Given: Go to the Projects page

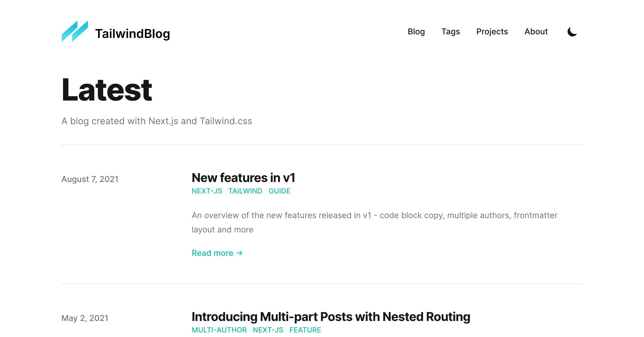Looking at the screenshot, I should (492, 32).
